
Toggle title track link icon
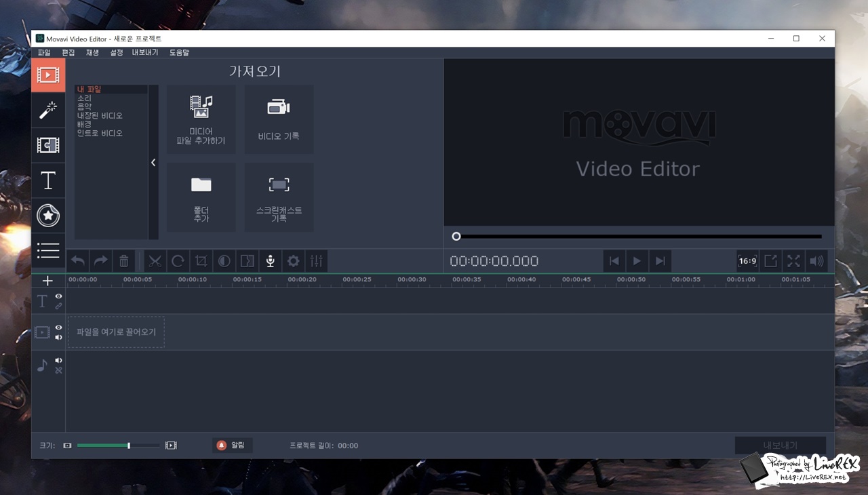click(x=59, y=306)
